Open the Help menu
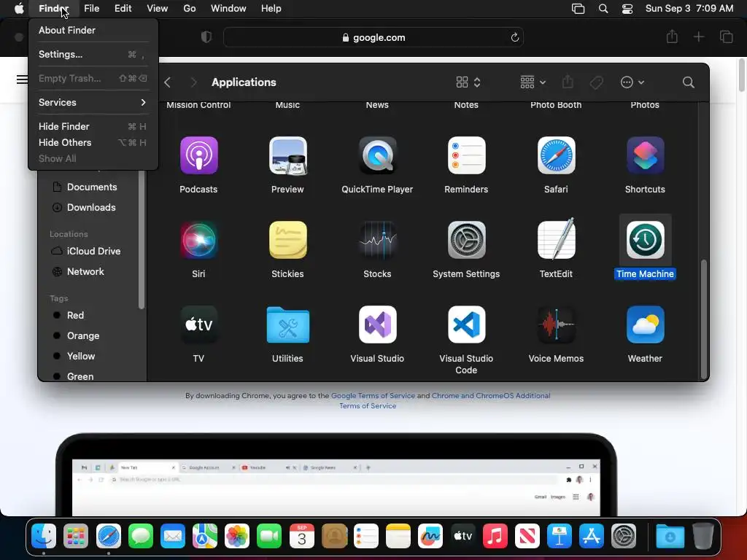 (x=271, y=9)
